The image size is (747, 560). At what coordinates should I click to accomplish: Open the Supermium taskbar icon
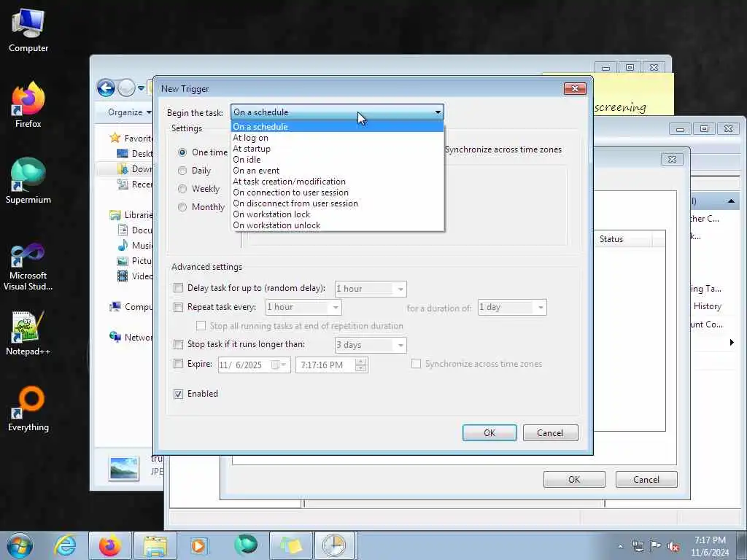coord(246,545)
